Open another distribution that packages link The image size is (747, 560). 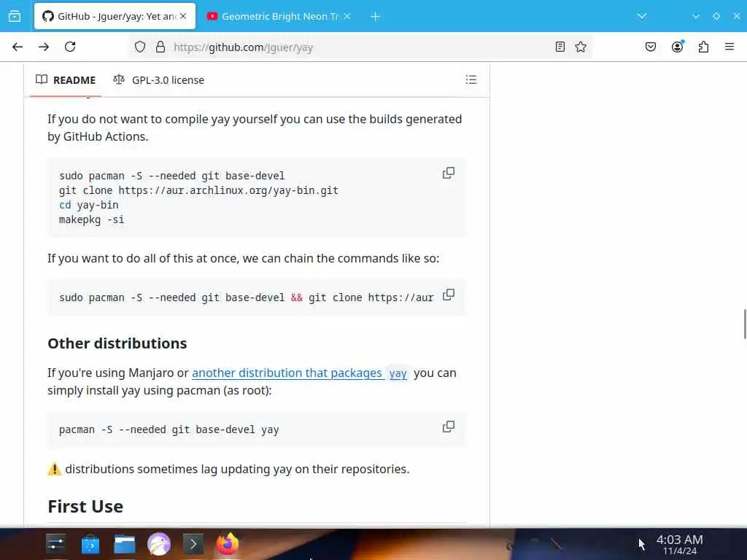(287, 373)
